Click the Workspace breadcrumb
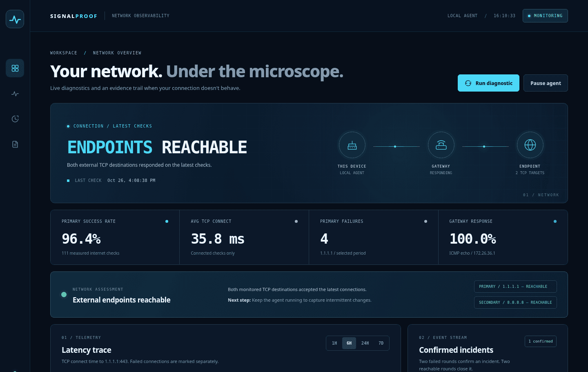This screenshot has height=372, width=588. pos(64,53)
